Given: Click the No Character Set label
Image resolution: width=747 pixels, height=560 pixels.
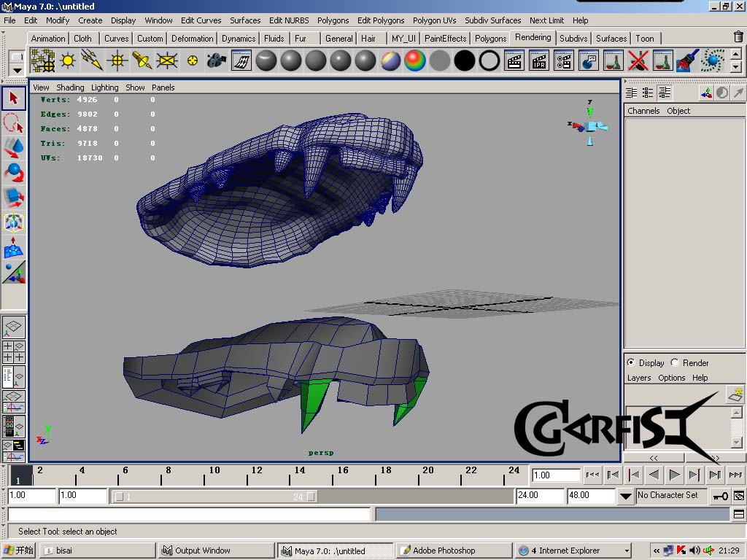Looking at the screenshot, I should pos(668,495).
